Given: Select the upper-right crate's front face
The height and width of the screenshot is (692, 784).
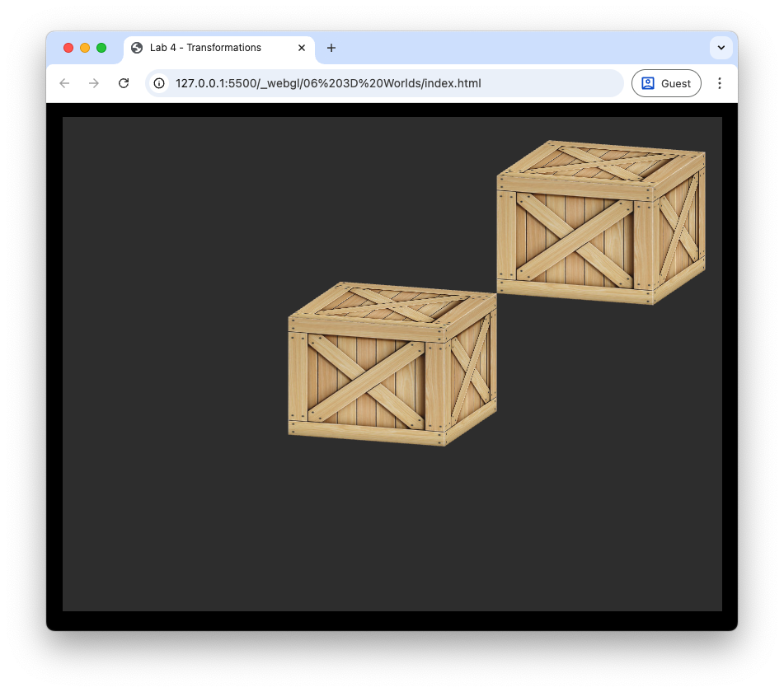Looking at the screenshot, I should tap(575, 239).
